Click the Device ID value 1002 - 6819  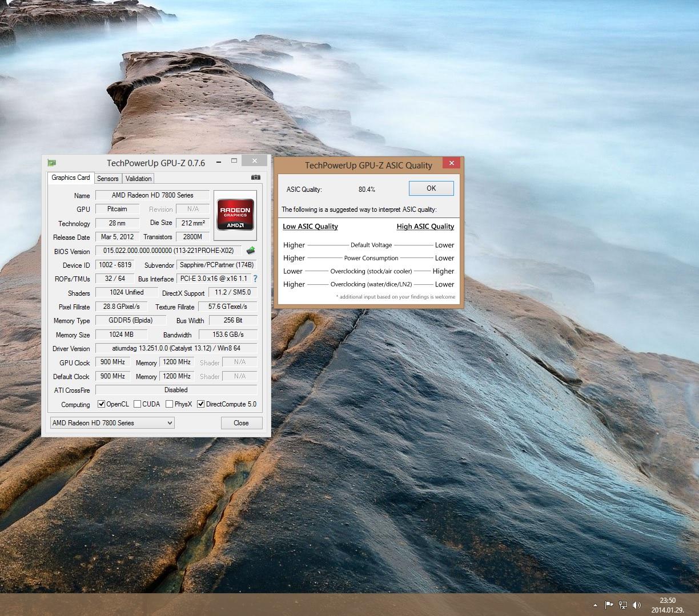coord(115,265)
